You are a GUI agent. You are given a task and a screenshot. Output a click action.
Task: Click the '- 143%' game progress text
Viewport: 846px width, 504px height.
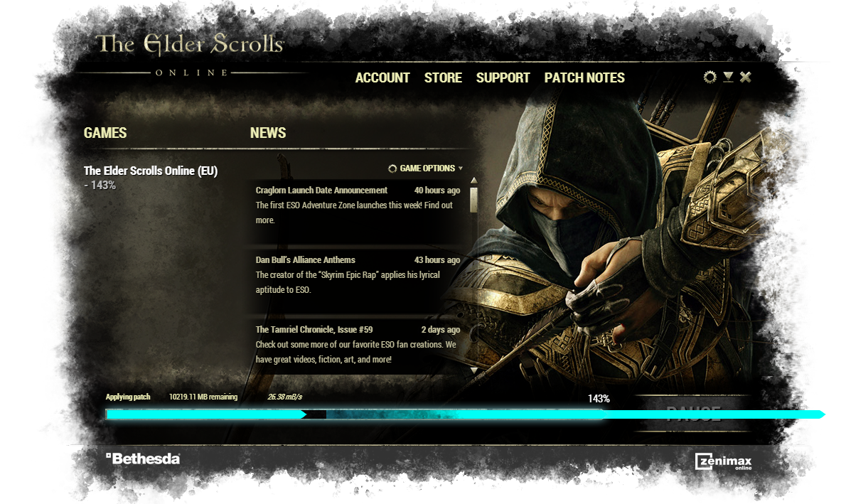point(100,185)
